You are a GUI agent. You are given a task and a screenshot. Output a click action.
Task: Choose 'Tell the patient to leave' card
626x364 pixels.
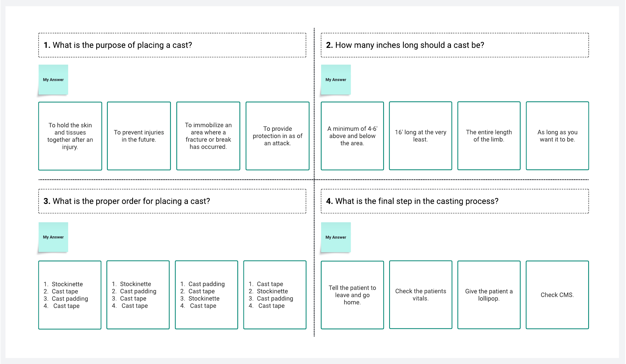coord(352,295)
